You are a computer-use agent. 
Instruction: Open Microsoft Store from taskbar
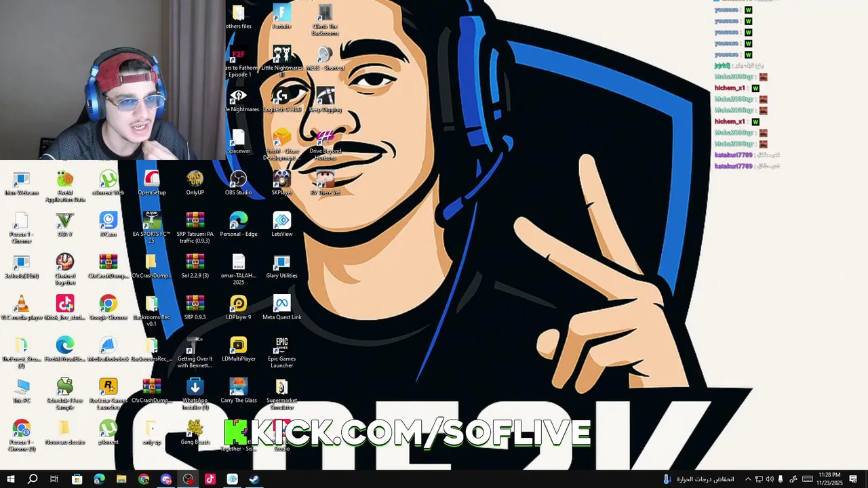coord(77,479)
